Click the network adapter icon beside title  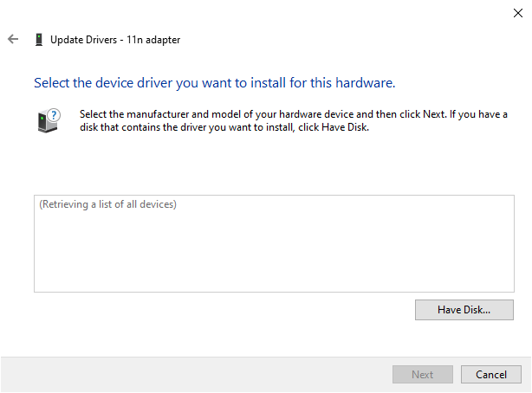tap(39, 40)
